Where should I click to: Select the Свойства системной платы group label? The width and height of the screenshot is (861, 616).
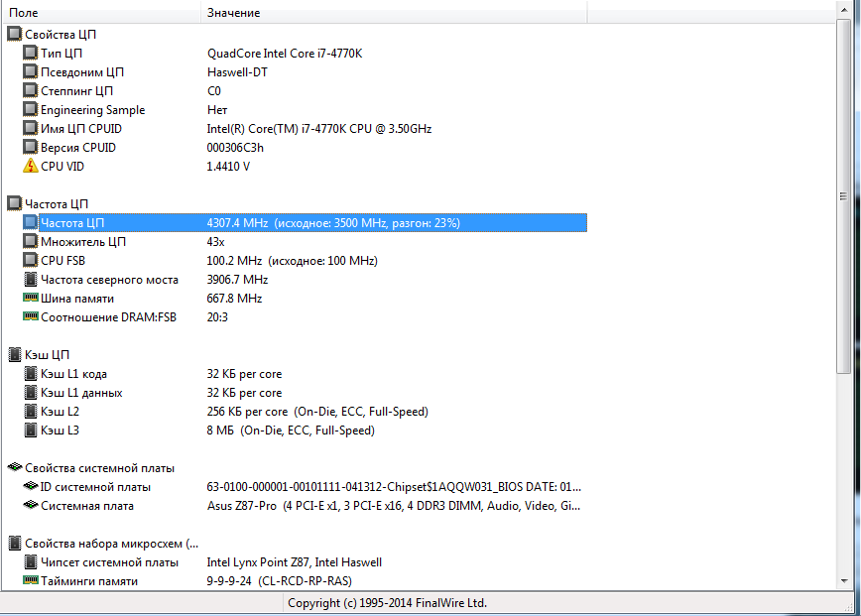click(x=99, y=468)
